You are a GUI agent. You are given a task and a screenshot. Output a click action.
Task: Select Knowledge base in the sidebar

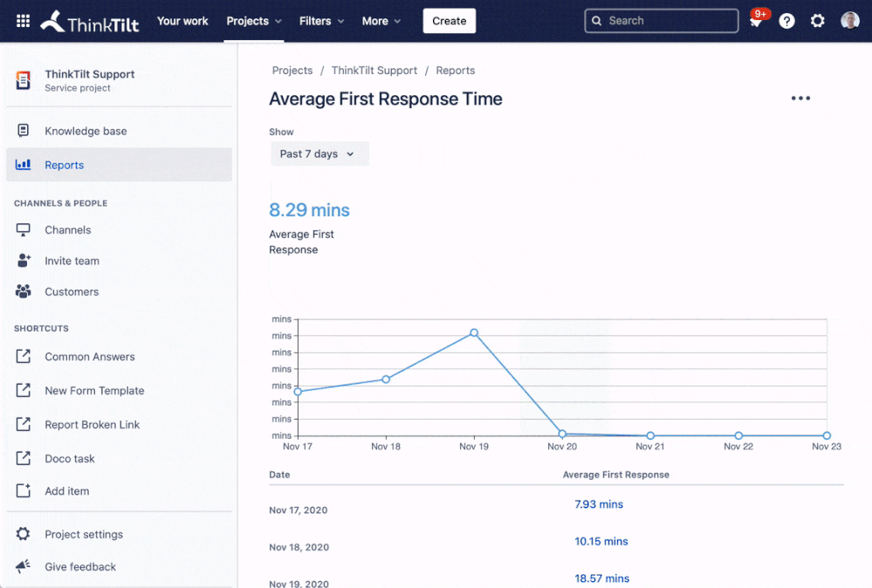click(86, 131)
